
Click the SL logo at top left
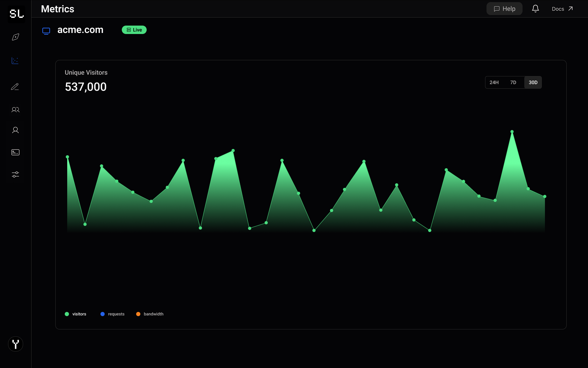[x=16, y=14]
